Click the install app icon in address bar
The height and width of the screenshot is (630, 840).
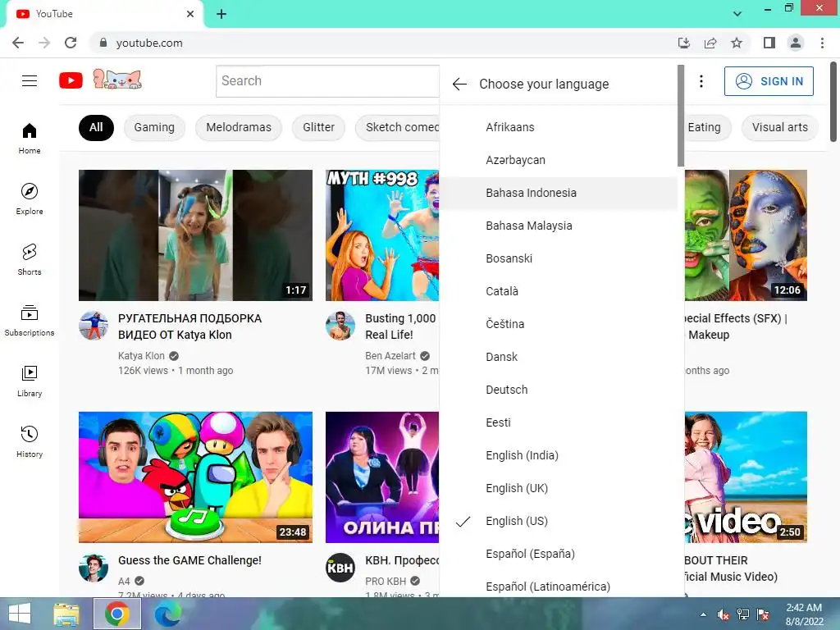tap(684, 43)
